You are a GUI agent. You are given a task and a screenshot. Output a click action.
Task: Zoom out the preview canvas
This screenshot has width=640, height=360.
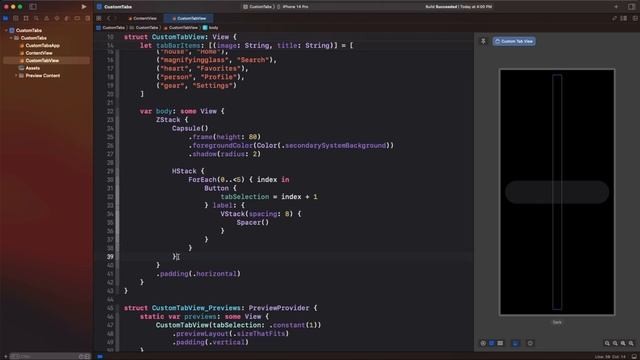607,344
